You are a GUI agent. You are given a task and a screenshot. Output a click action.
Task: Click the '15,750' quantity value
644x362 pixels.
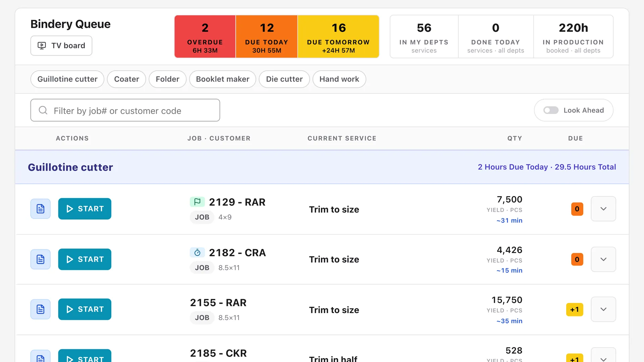point(507,300)
